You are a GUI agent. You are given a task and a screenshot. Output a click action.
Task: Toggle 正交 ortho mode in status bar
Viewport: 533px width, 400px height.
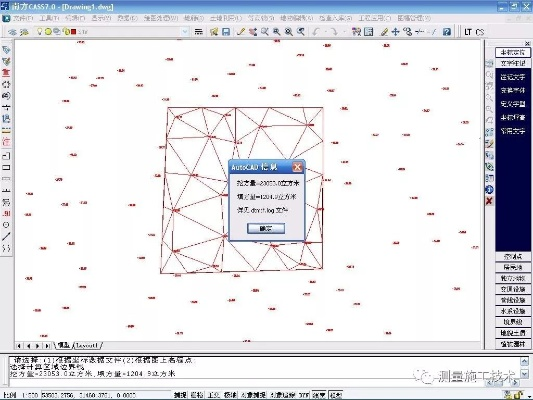213,395
